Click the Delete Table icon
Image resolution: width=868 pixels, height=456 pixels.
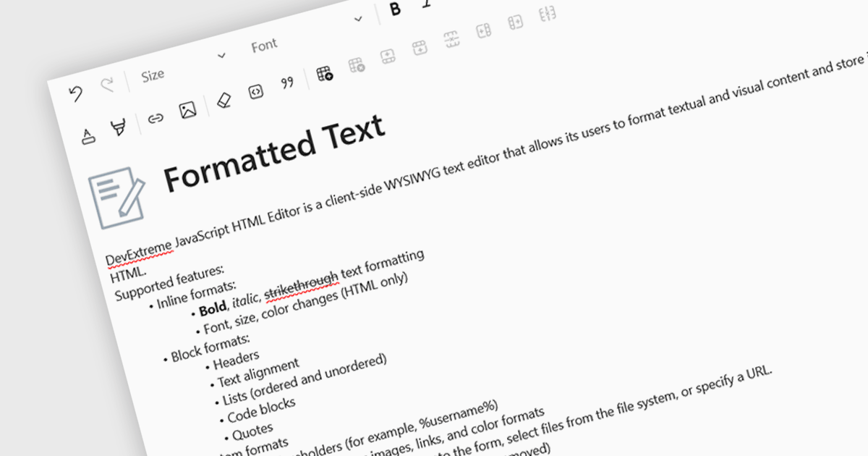click(357, 65)
